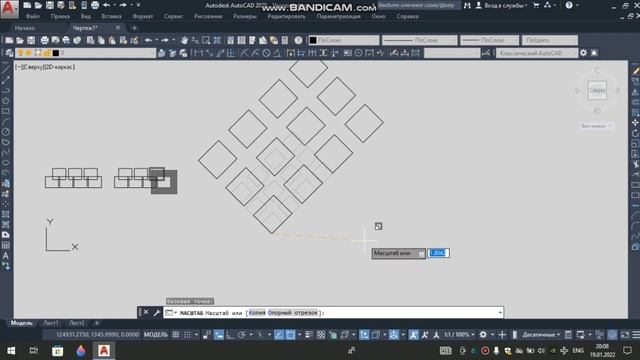The width and height of the screenshot is (640, 360).
Task: Expand Без имени UCS dropdown under ViewCube
Action: pyautogui.click(x=596, y=126)
